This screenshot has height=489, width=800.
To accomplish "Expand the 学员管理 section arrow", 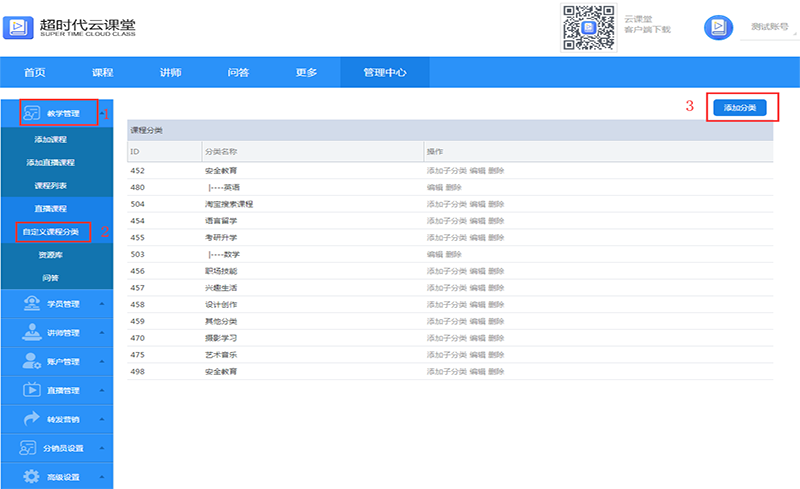I will (102, 305).
